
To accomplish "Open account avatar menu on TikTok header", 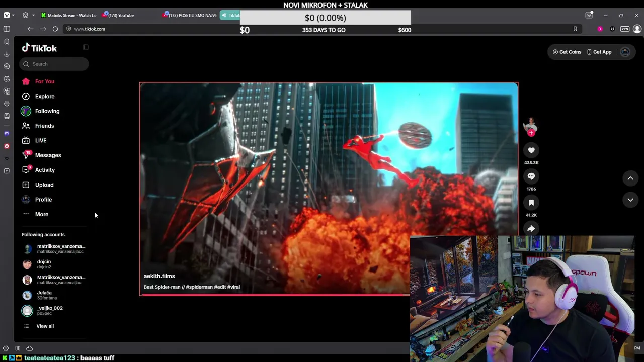I will [625, 52].
